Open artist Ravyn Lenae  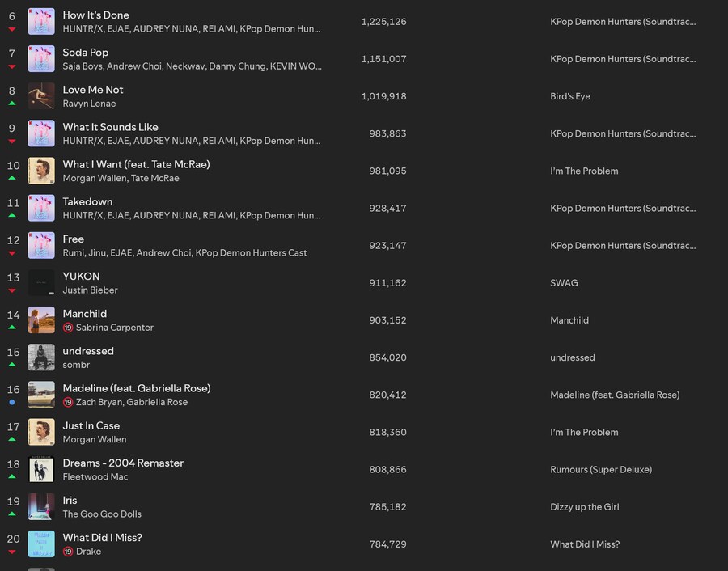pyautogui.click(x=89, y=104)
